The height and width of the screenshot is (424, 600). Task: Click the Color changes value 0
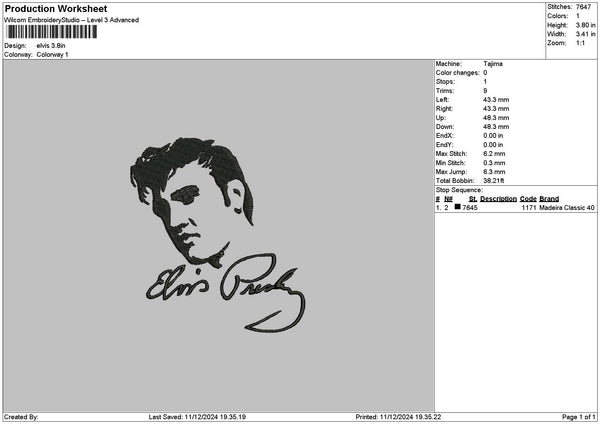point(485,73)
